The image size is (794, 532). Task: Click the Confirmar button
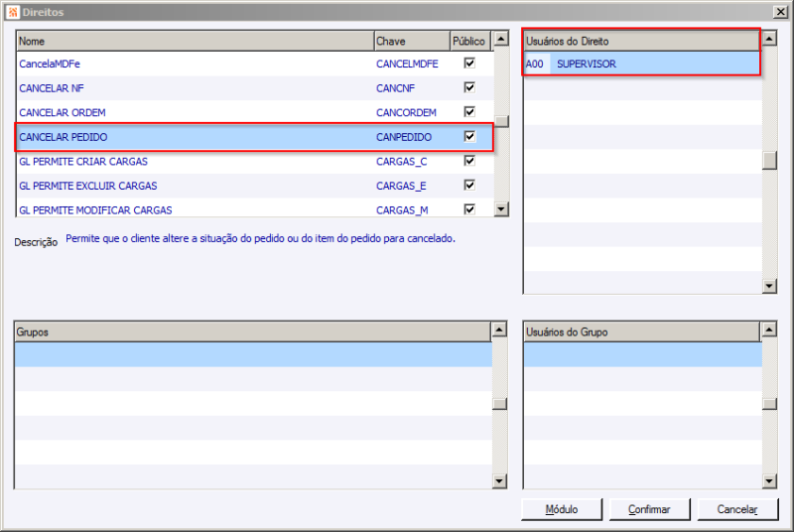point(649,509)
